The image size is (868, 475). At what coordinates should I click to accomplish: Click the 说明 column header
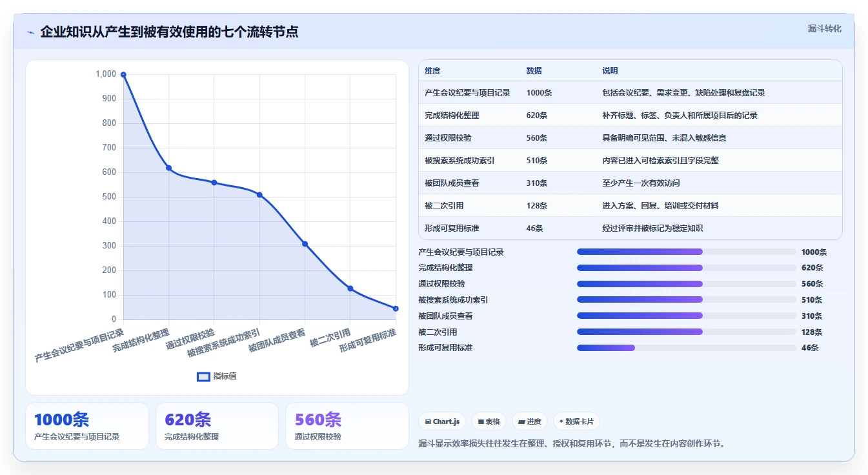(610, 71)
